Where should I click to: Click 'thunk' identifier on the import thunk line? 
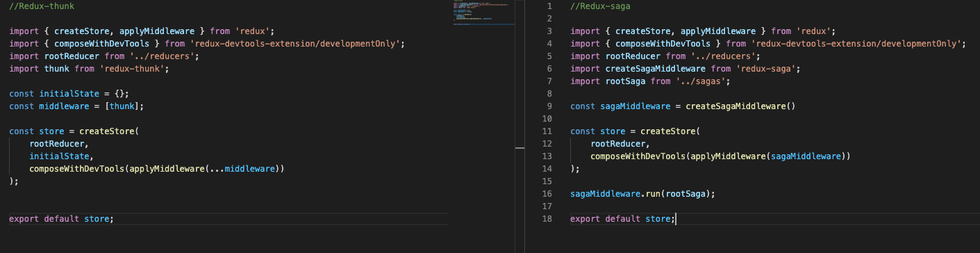coord(57,69)
